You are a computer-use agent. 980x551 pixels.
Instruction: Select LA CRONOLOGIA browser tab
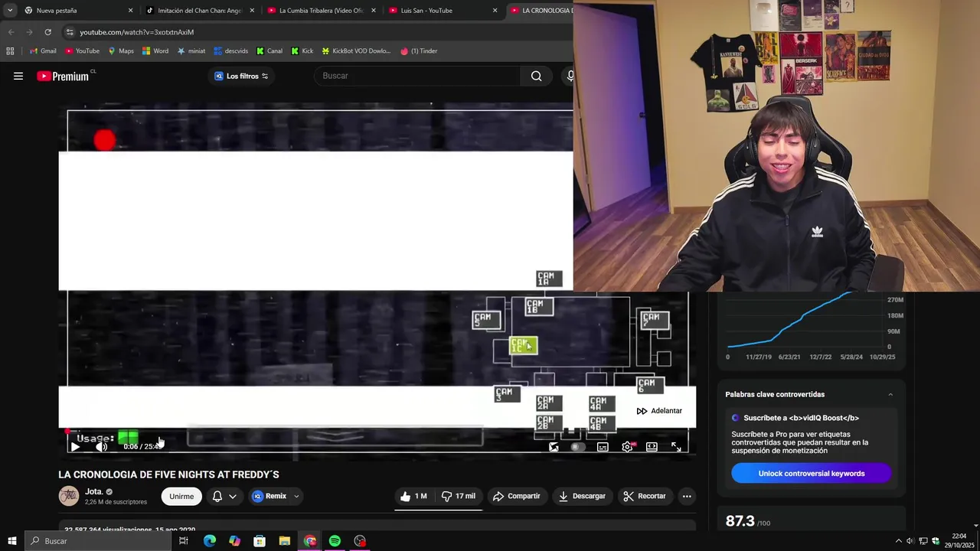(541, 11)
